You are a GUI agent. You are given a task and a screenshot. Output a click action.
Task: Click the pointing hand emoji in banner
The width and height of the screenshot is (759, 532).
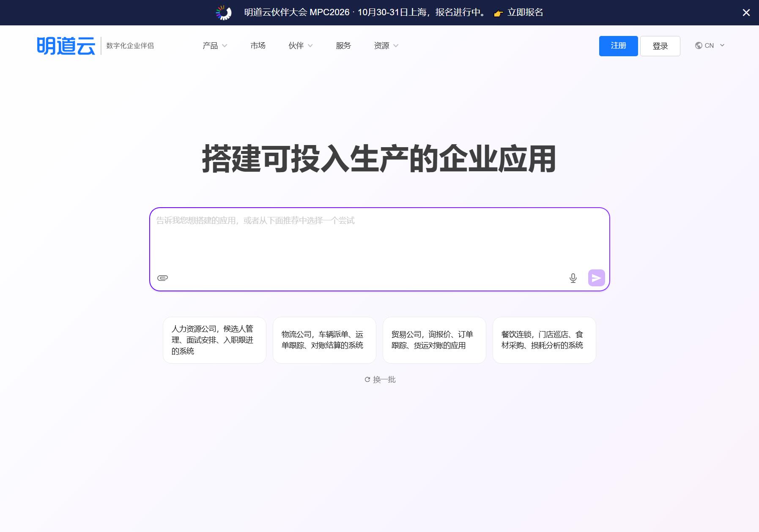pyautogui.click(x=499, y=13)
